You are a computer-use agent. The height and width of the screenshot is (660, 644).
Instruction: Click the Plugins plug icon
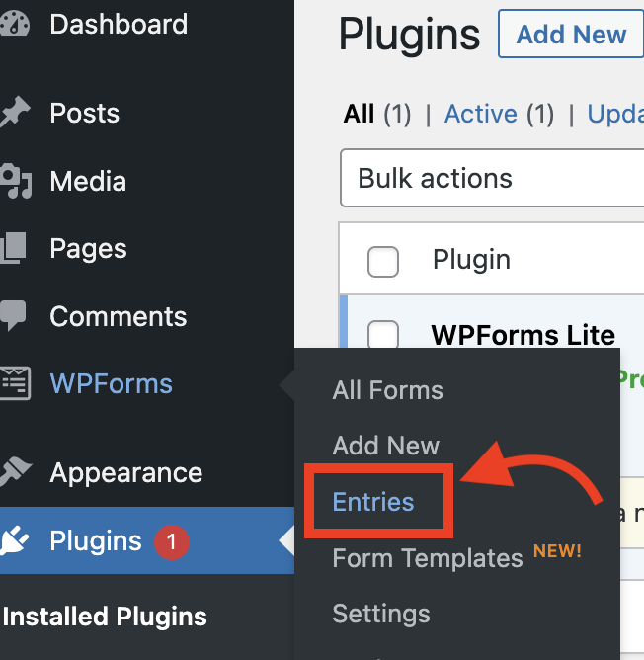pyautogui.click(x=14, y=540)
